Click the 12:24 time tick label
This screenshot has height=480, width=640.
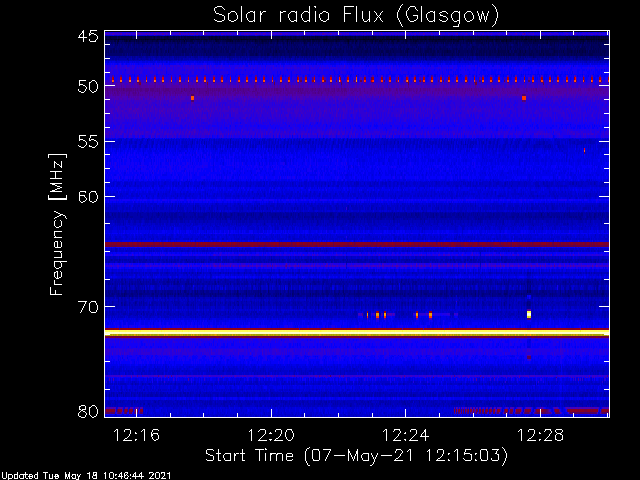(406, 435)
